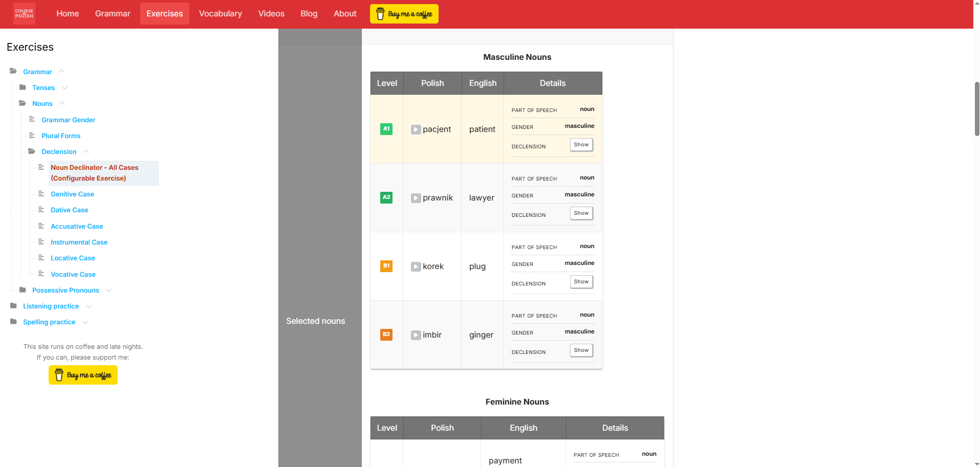Open the Instrumental Case exercise
Image resolution: width=980 pixels, height=467 pixels.
pyautogui.click(x=79, y=242)
